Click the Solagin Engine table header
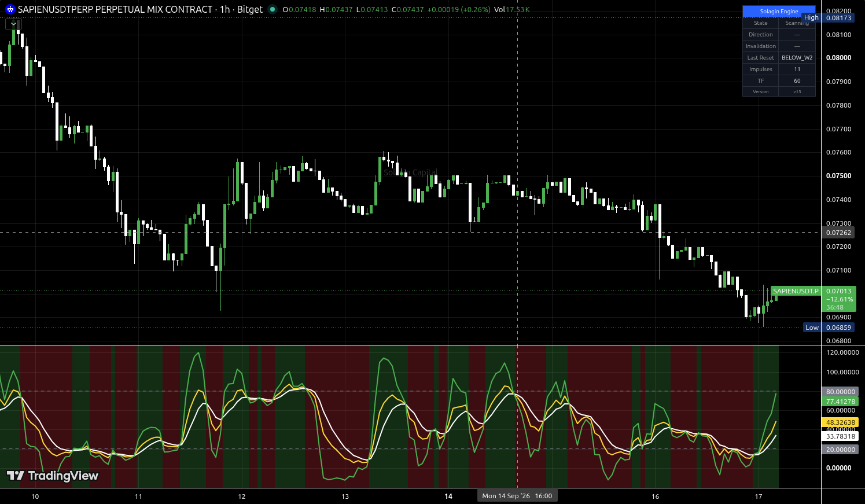Viewport: 865px width, 504px height. click(779, 11)
